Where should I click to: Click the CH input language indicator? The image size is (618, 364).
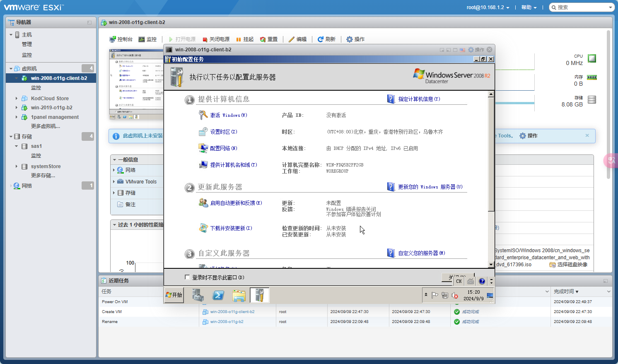tap(459, 281)
